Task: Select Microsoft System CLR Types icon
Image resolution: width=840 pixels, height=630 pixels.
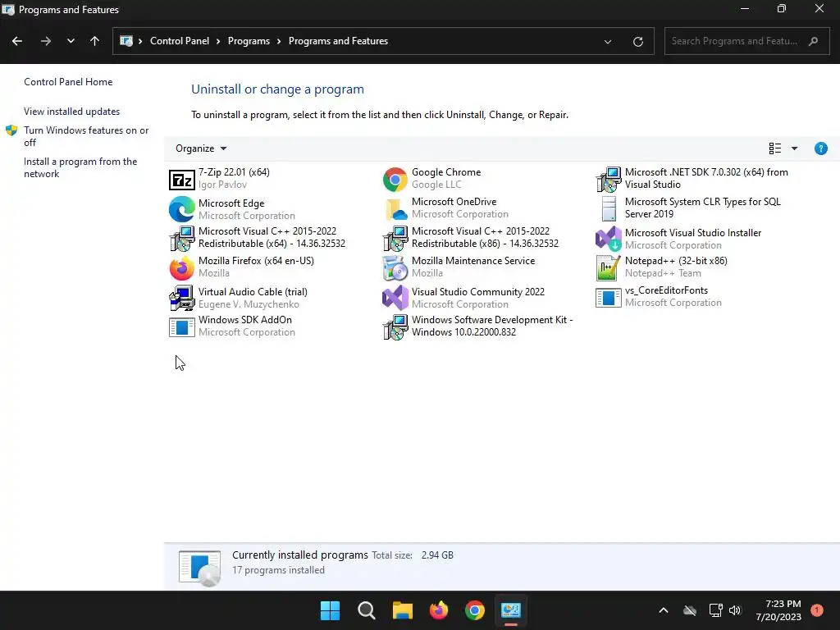Action: [x=609, y=209]
